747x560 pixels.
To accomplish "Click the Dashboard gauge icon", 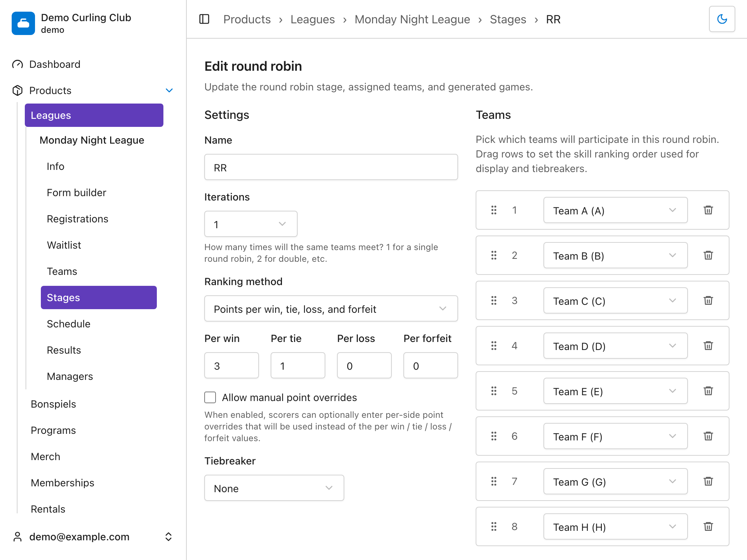I will click(18, 64).
